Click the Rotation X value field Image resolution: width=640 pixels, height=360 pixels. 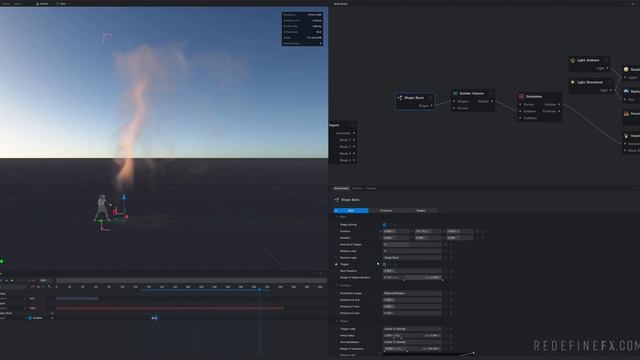coord(396,238)
